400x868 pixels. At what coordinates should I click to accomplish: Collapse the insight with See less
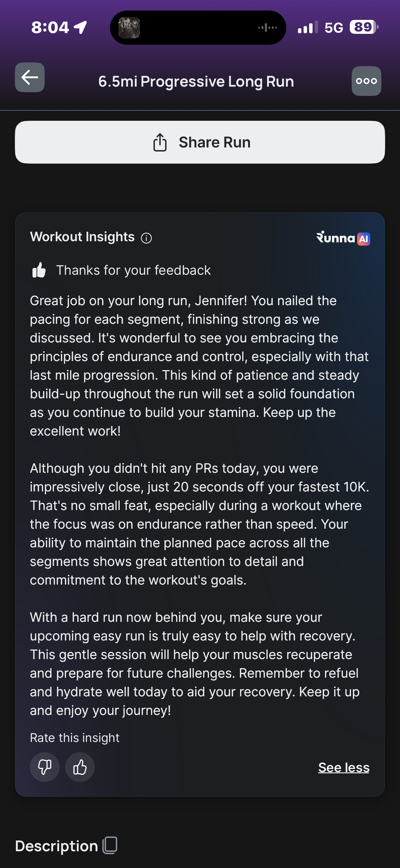344,767
